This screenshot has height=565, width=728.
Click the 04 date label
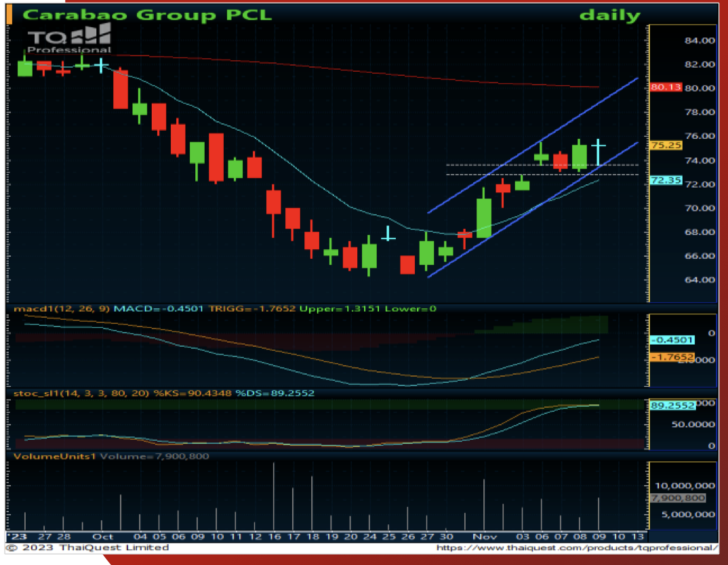pyautogui.click(x=140, y=537)
